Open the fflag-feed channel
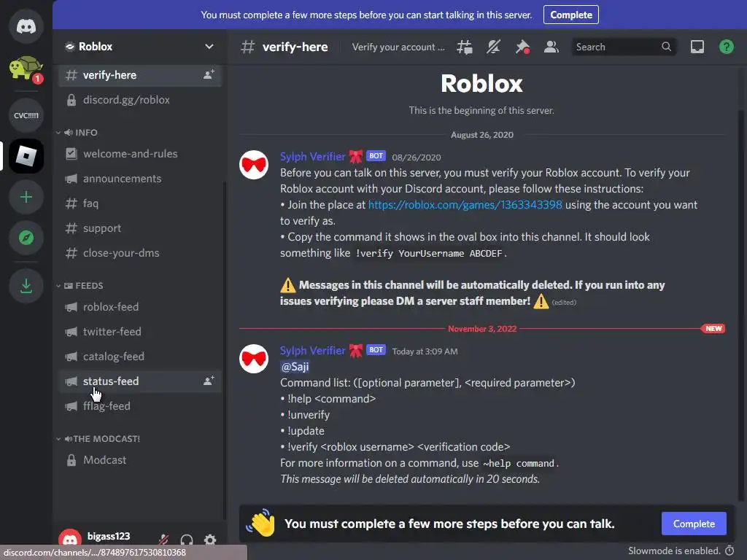747x560 pixels. [140, 405]
